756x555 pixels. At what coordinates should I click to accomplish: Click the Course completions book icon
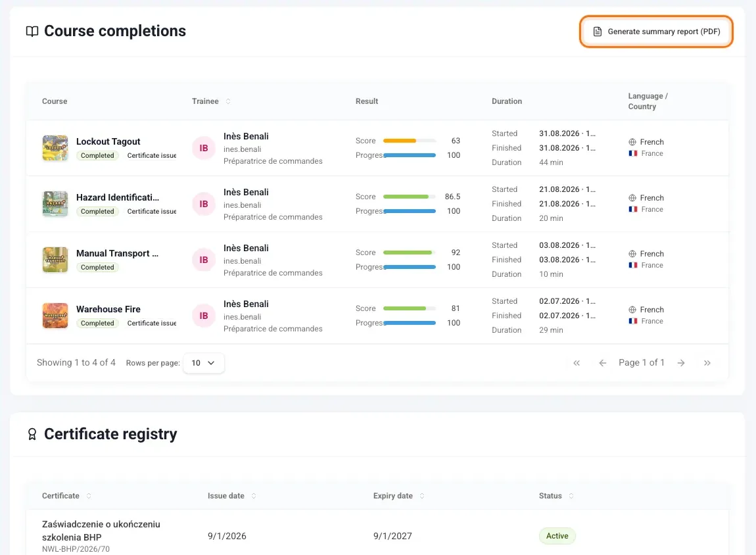[32, 32]
